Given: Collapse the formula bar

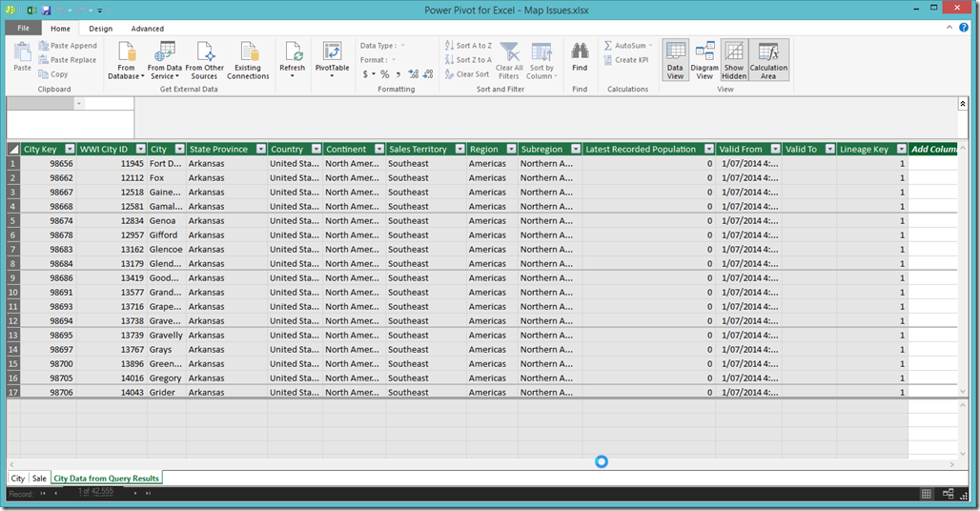Looking at the screenshot, I should [x=963, y=104].
